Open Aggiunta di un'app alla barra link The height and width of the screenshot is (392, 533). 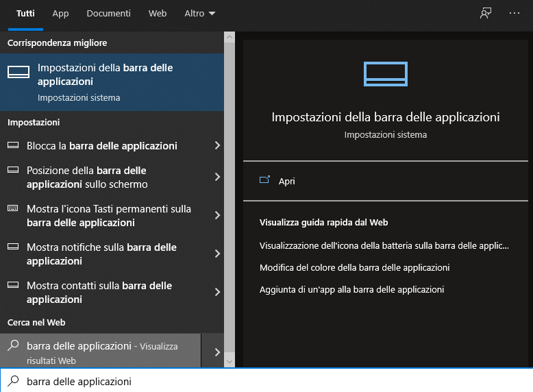point(352,290)
